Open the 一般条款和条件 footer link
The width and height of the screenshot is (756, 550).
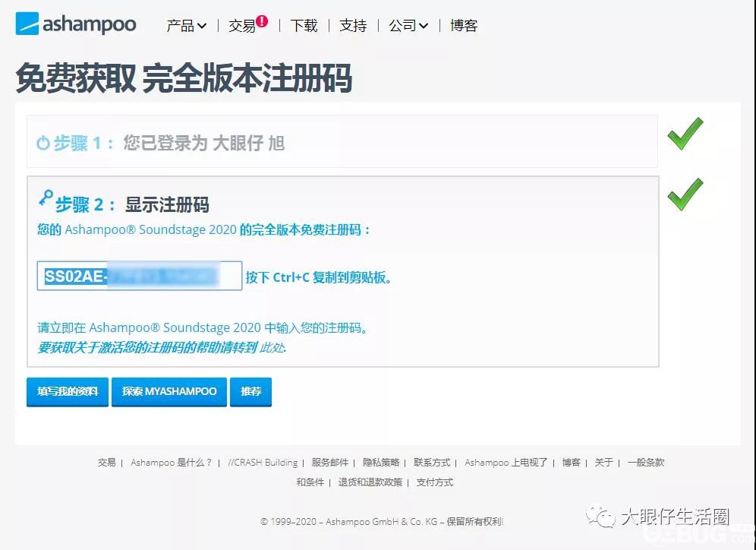tap(646, 462)
